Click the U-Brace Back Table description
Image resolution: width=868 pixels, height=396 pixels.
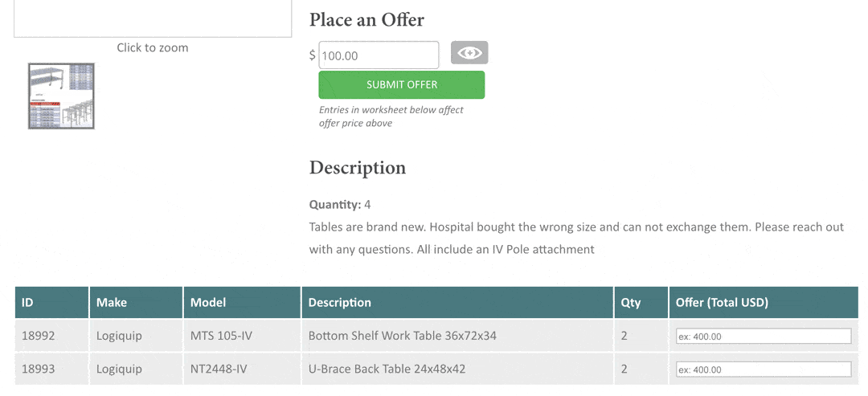click(387, 369)
